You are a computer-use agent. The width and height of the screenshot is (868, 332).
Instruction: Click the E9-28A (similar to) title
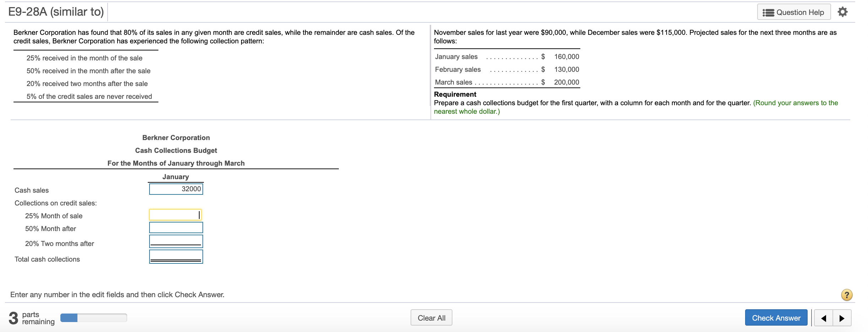click(56, 12)
